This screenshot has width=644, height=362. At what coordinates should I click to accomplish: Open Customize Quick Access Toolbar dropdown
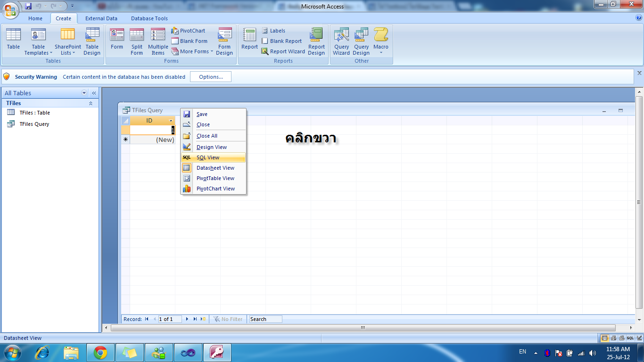click(72, 6)
